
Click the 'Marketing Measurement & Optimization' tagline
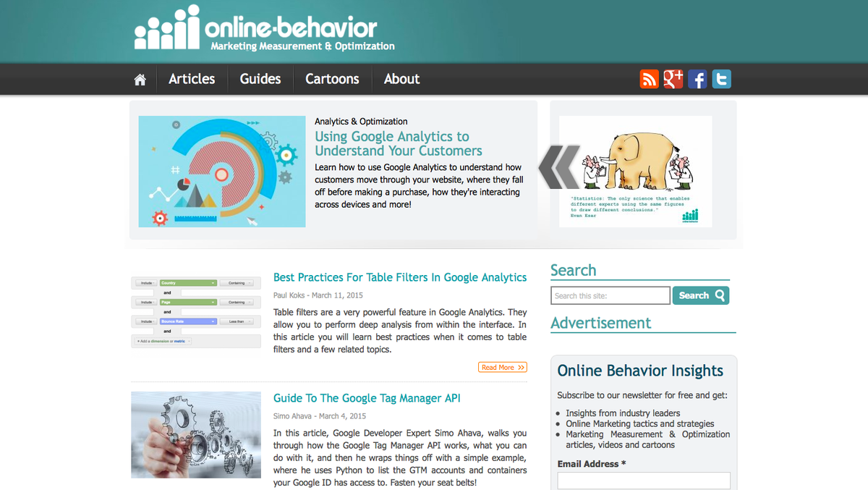(x=302, y=46)
